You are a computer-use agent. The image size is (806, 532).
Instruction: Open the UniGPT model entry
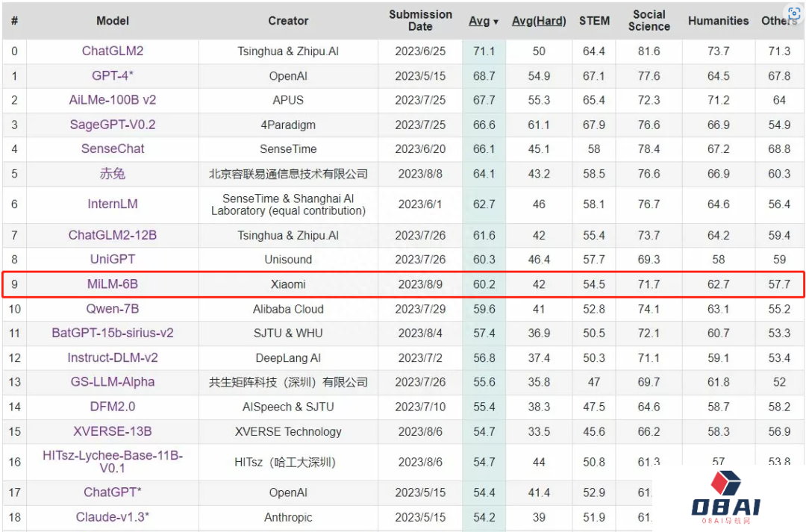(113, 260)
